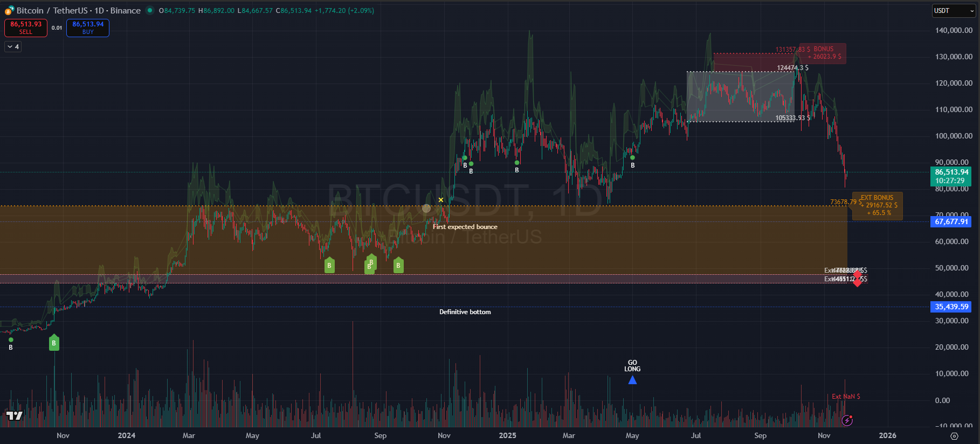The height and width of the screenshot is (444, 980).
Task: Open symbol search via Bitcoin / TetherUS title
Action: [x=78, y=10]
